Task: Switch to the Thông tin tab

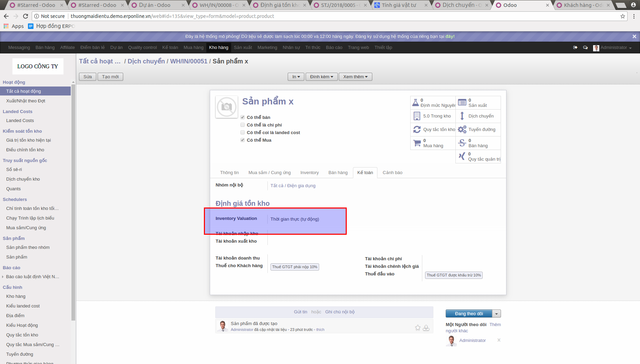Action: 229,173
